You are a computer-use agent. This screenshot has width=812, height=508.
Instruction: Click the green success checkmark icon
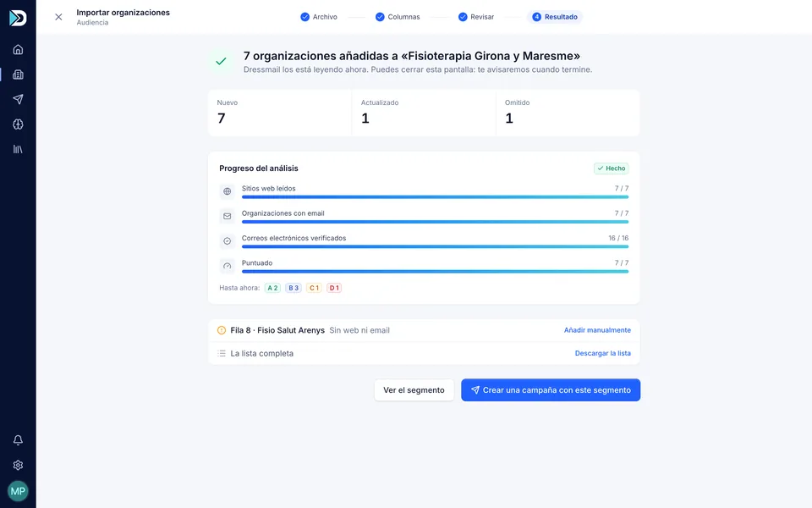[221, 61]
